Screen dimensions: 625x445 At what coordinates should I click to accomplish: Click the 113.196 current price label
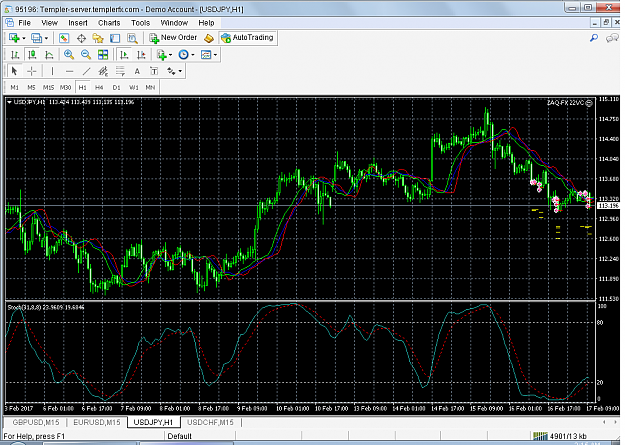click(x=609, y=206)
